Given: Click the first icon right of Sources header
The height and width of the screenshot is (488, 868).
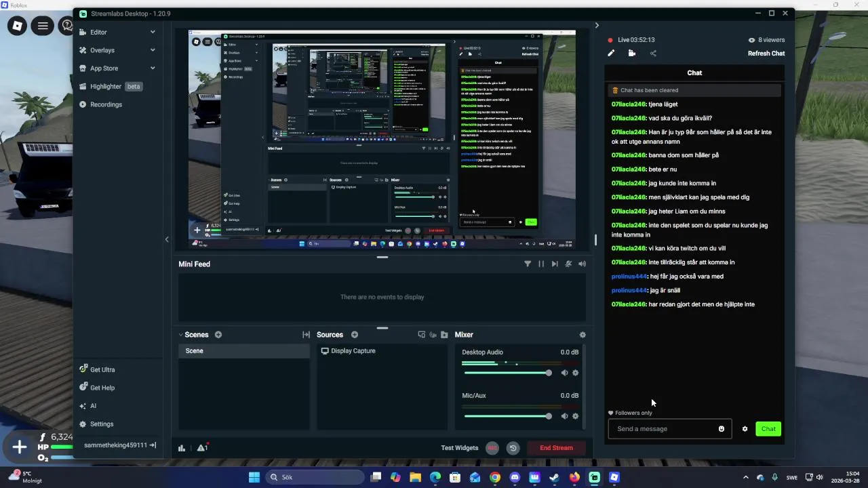Looking at the screenshot, I should tap(422, 335).
